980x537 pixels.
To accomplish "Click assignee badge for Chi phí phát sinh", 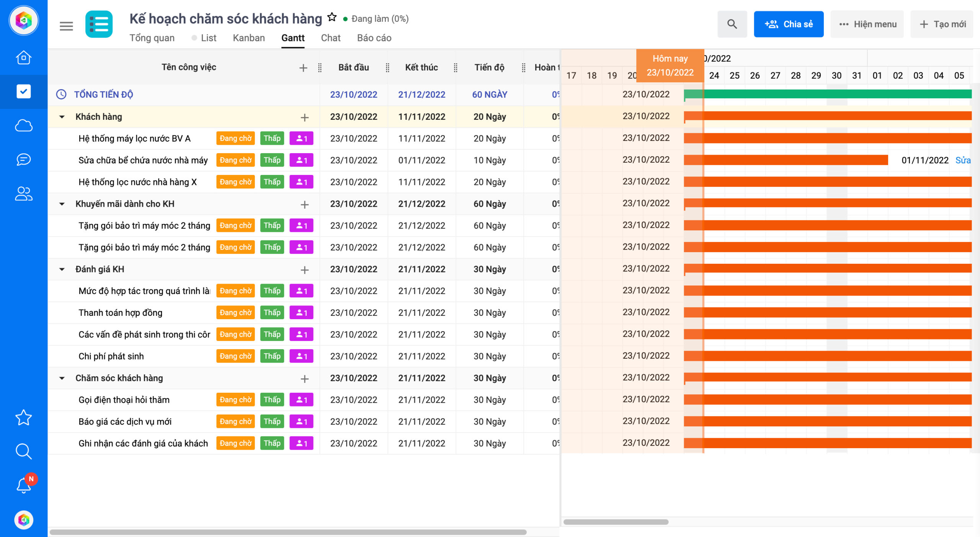I will point(301,356).
